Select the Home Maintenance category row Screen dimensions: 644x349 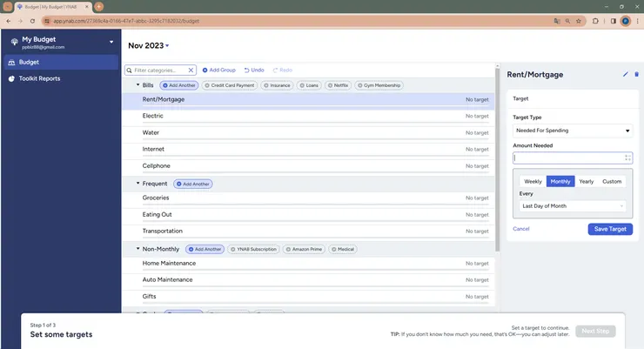point(308,264)
